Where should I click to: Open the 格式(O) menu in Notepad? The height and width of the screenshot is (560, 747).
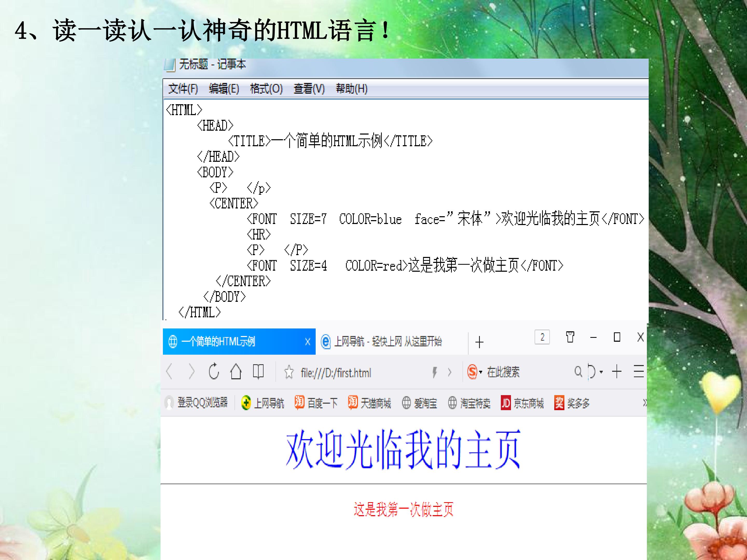266,89
